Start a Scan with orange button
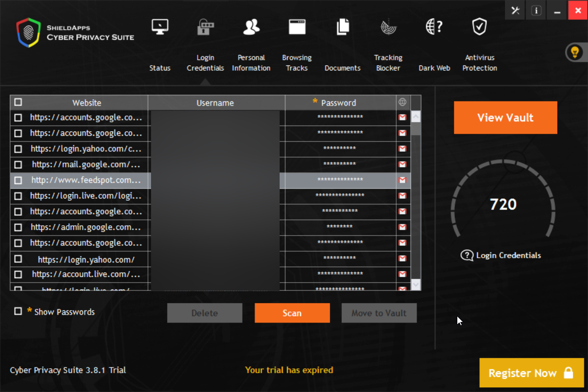Viewport: 588px width, 392px height. click(x=292, y=313)
